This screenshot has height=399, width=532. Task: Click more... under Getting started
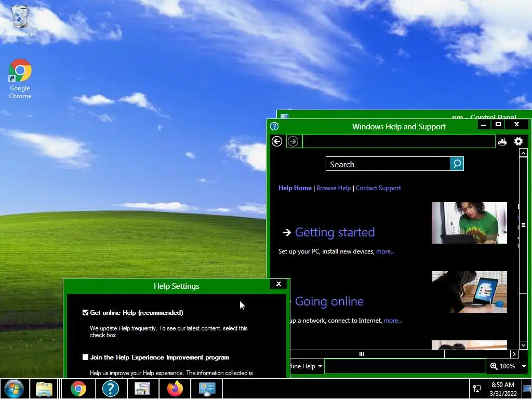point(385,251)
